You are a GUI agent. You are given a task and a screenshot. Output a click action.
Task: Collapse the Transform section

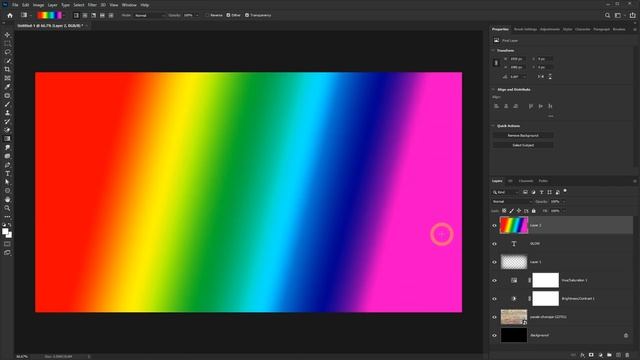[493, 51]
